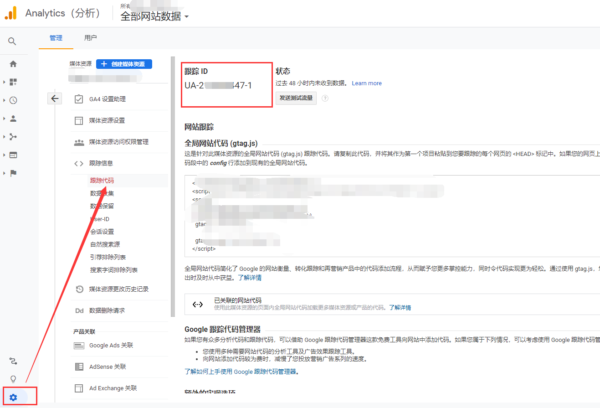Open AdSense 关联 icon row
The image size is (600, 408).
(119, 367)
